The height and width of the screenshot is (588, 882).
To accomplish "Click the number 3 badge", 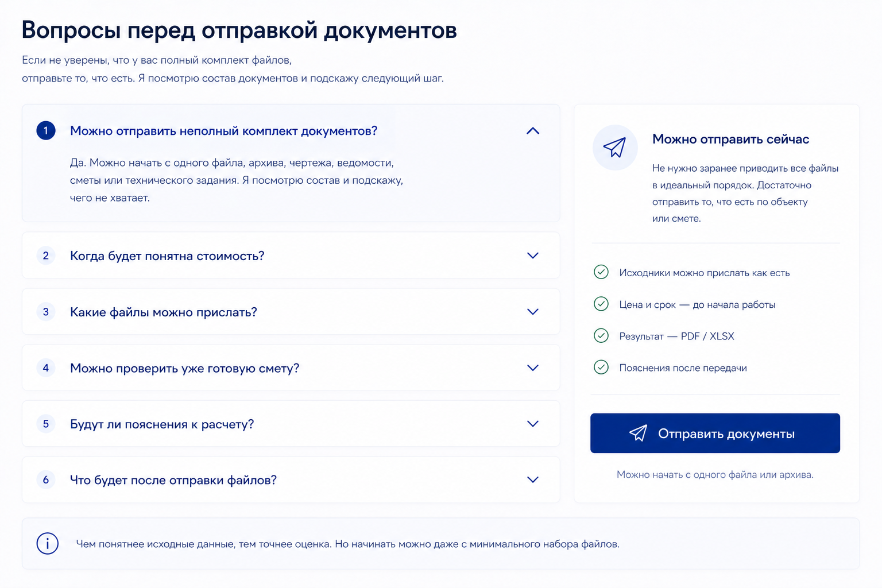I will [46, 312].
